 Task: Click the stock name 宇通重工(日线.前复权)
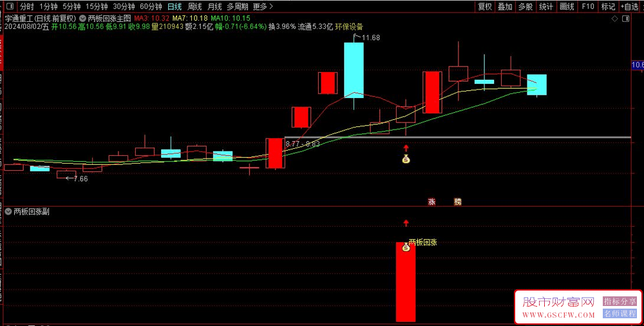[41, 19]
